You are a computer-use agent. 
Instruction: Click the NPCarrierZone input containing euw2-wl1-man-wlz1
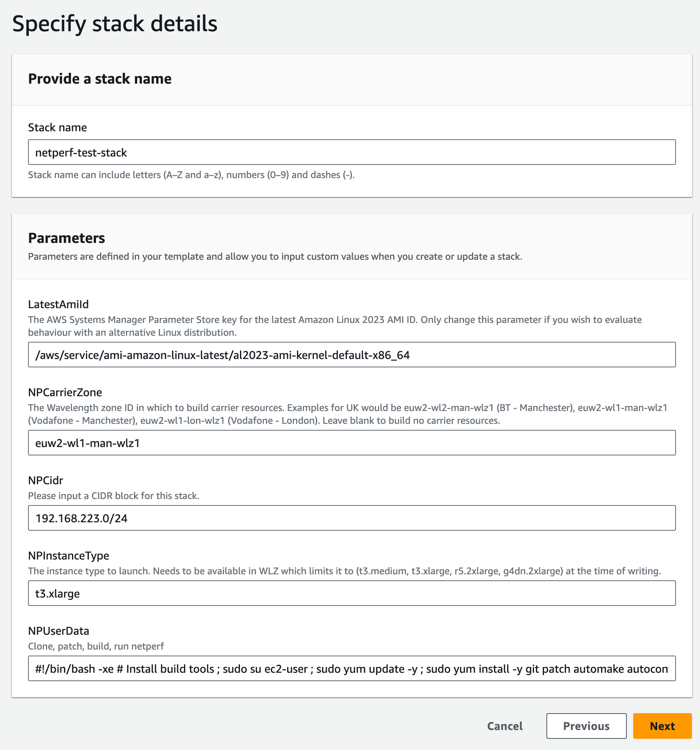coord(351,443)
